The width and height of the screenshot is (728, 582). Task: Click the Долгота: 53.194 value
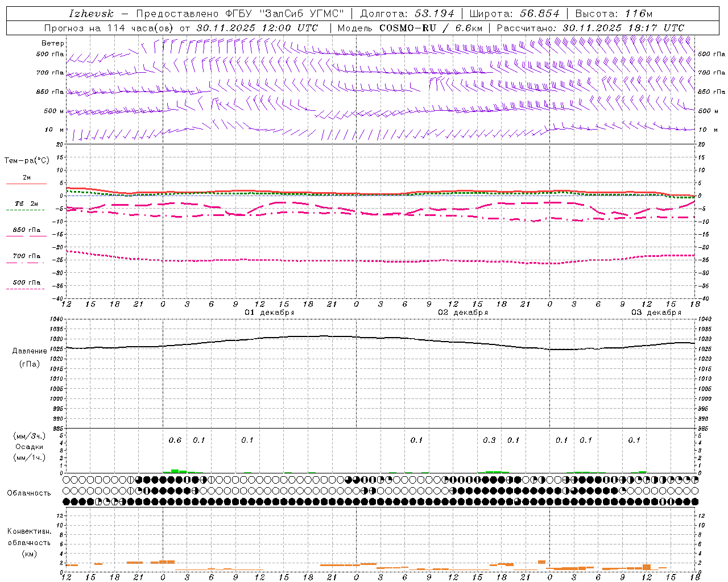point(407,14)
